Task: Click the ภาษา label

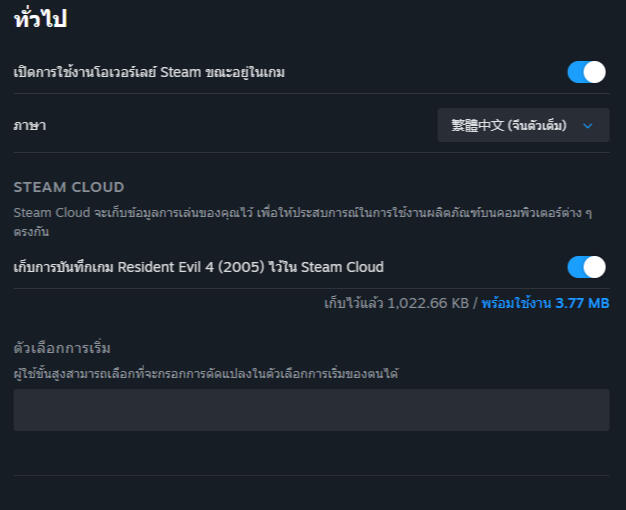Action: 30,125
